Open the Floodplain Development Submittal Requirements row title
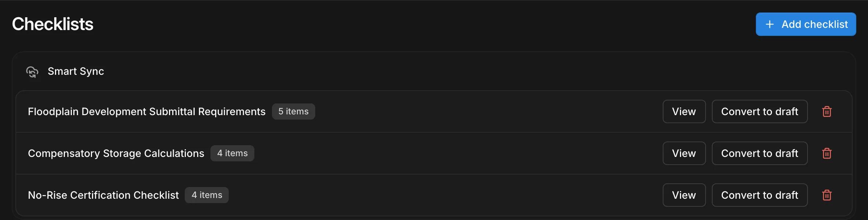The image size is (868, 220). 147,111
